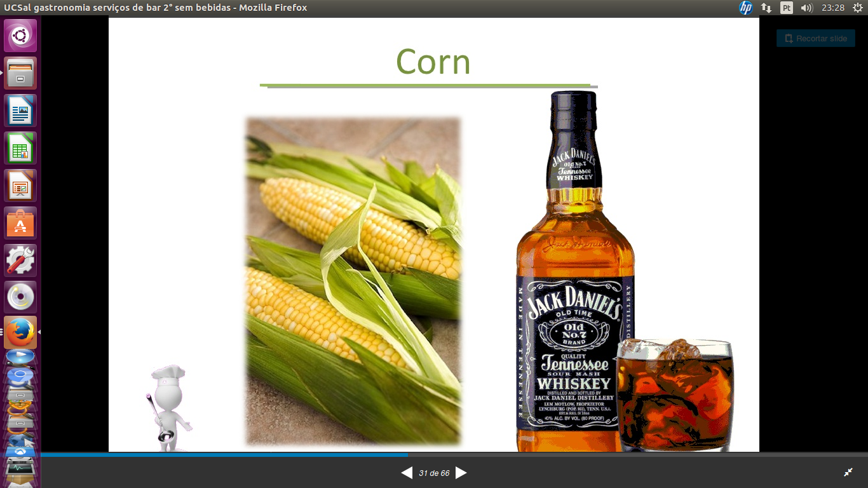Launch LibreOffice Calc from the dock

(x=20, y=148)
